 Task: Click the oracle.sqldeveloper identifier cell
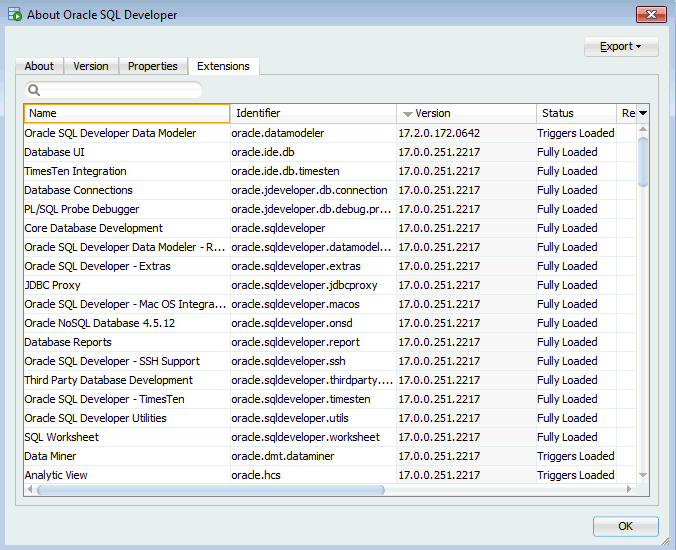click(x=313, y=228)
